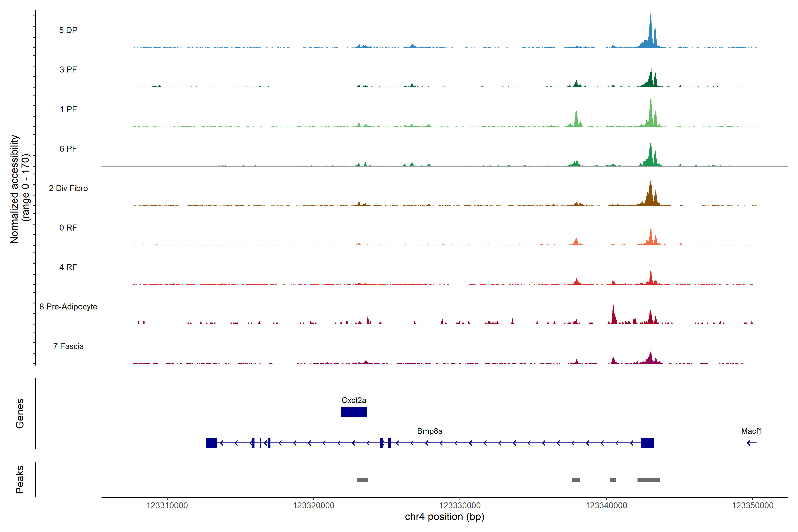Click the rightmost Bmp8a exon block

(x=647, y=443)
